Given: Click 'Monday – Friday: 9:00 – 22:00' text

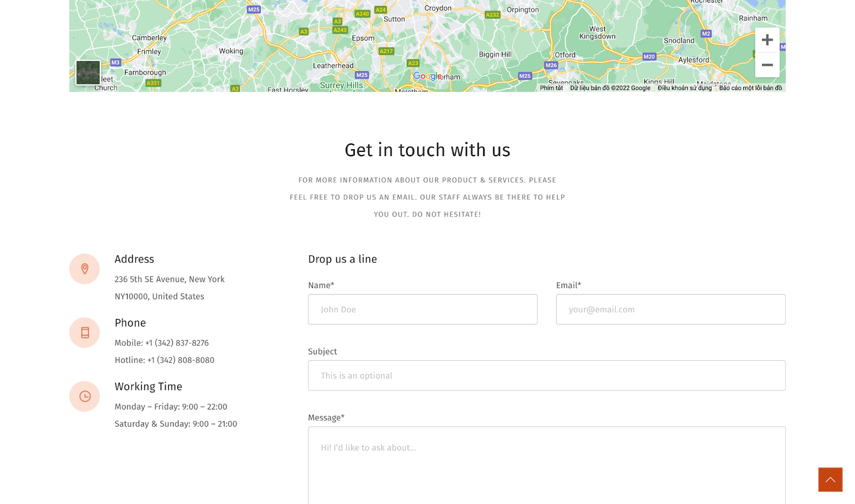Looking at the screenshot, I should point(171,407).
